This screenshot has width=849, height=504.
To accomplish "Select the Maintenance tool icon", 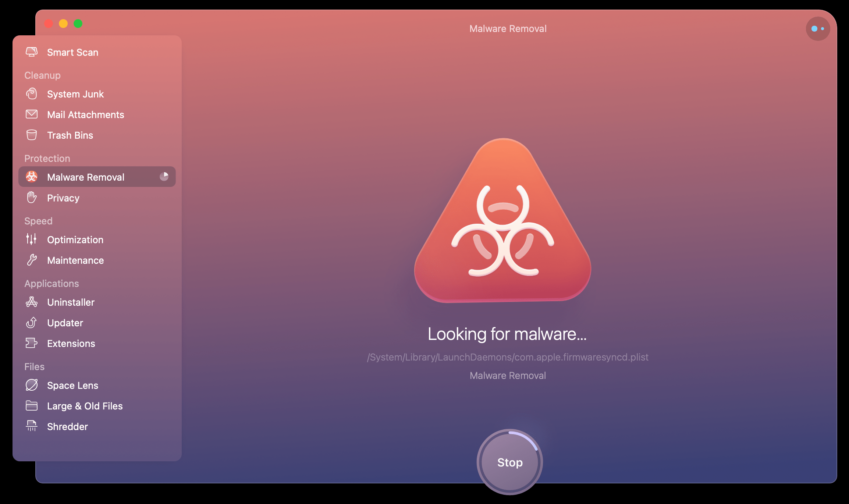I will (x=32, y=260).
